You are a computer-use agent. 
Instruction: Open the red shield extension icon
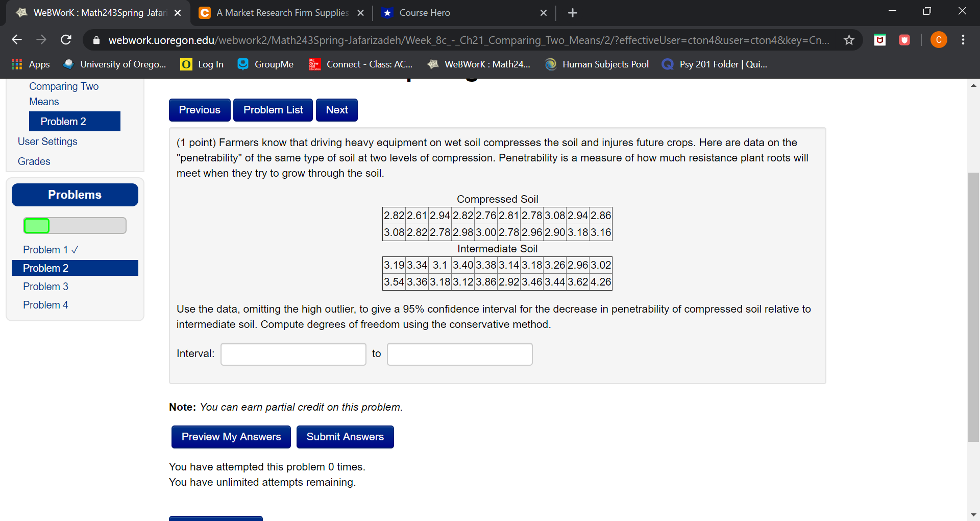point(904,40)
